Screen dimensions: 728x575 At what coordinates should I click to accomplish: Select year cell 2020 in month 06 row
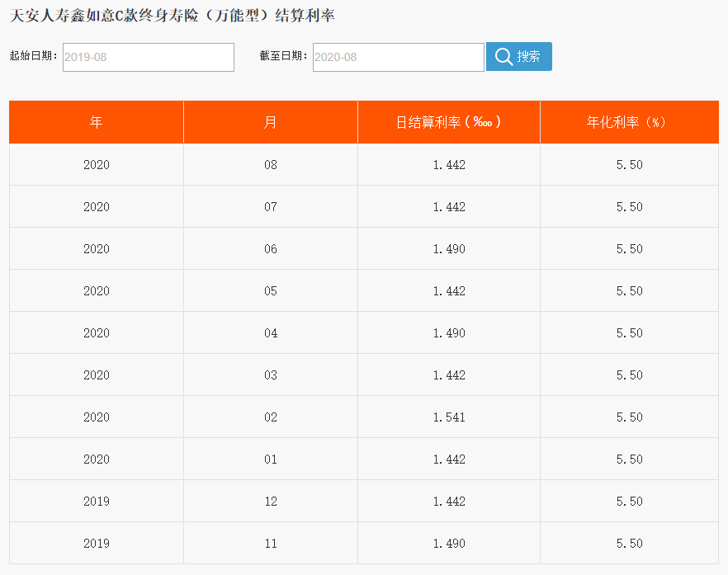point(97,249)
